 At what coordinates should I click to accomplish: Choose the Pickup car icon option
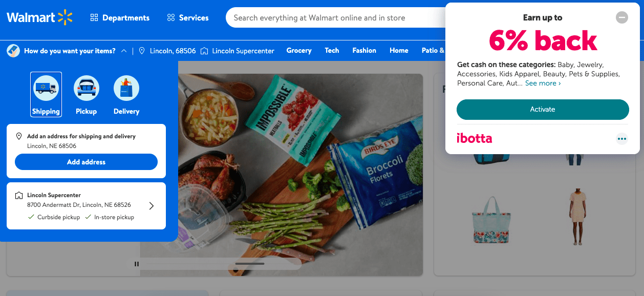pos(87,88)
